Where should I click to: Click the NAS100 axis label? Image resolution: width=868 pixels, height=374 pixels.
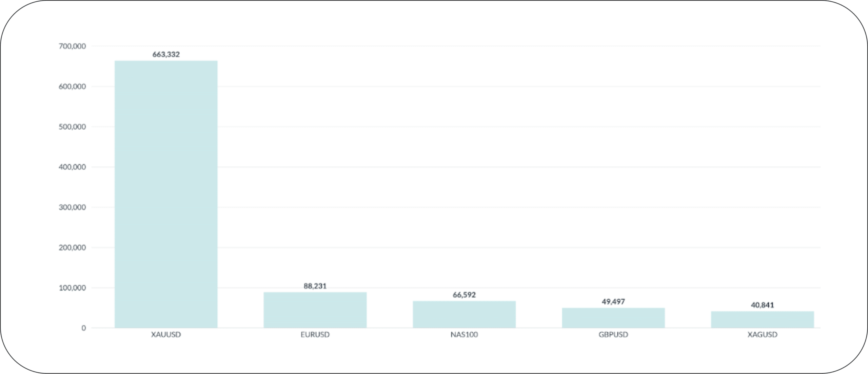click(464, 335)
